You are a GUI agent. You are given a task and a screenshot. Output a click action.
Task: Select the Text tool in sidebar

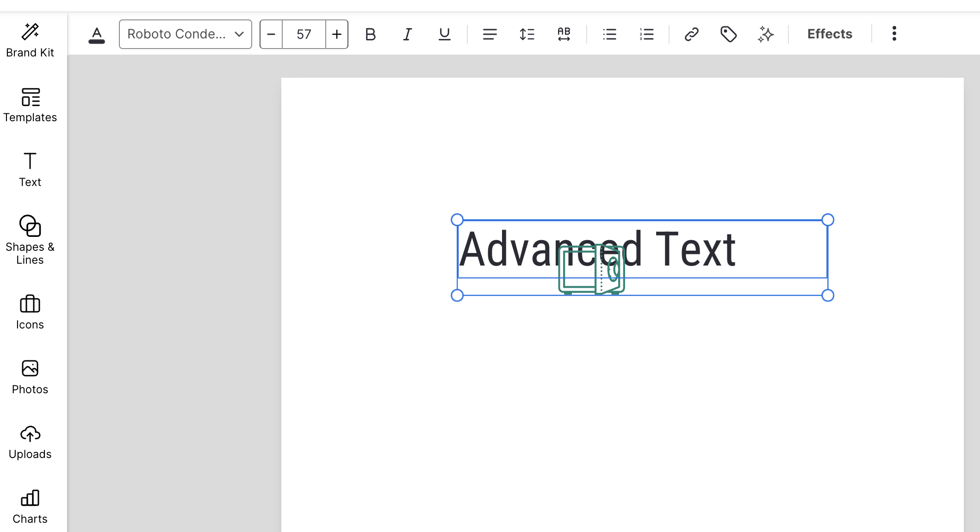click(30, 169)
